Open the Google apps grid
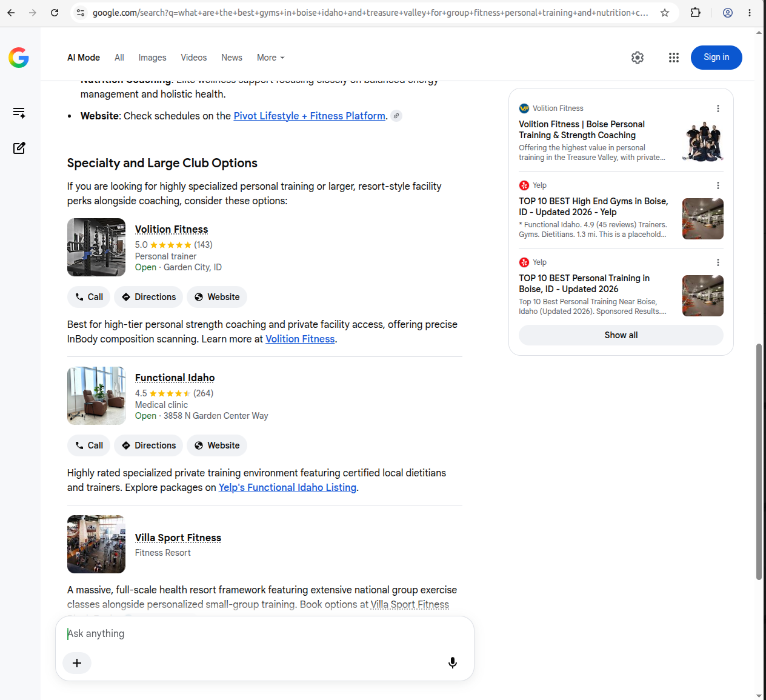Viewport: 766px width, 700px height. [674, 58]
